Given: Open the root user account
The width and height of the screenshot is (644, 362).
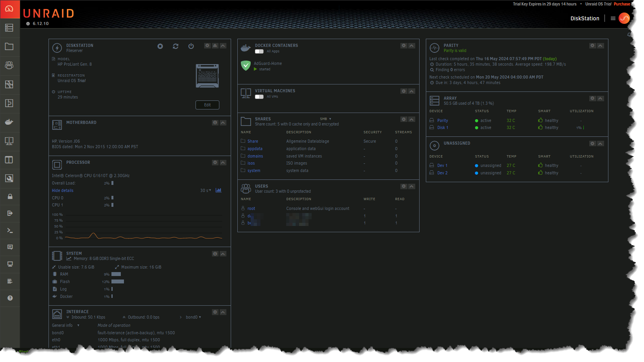Looking at the screenshot, I should tap(251, 208).
